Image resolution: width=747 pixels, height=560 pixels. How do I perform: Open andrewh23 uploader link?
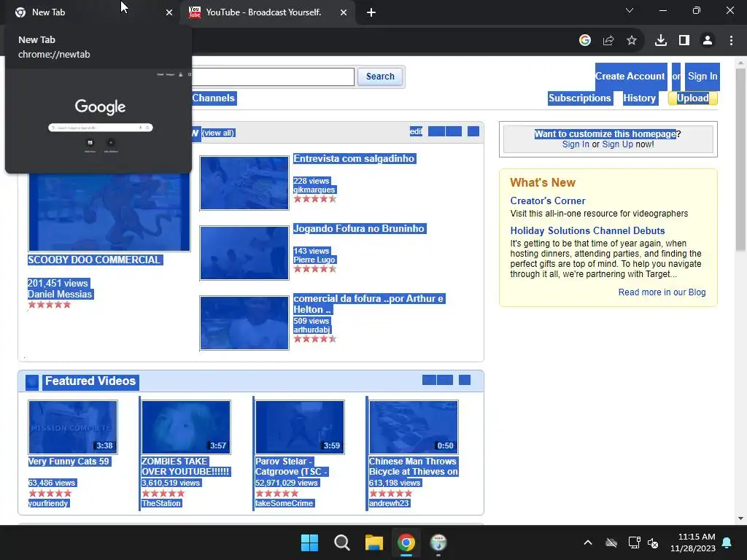click(390, 503)
